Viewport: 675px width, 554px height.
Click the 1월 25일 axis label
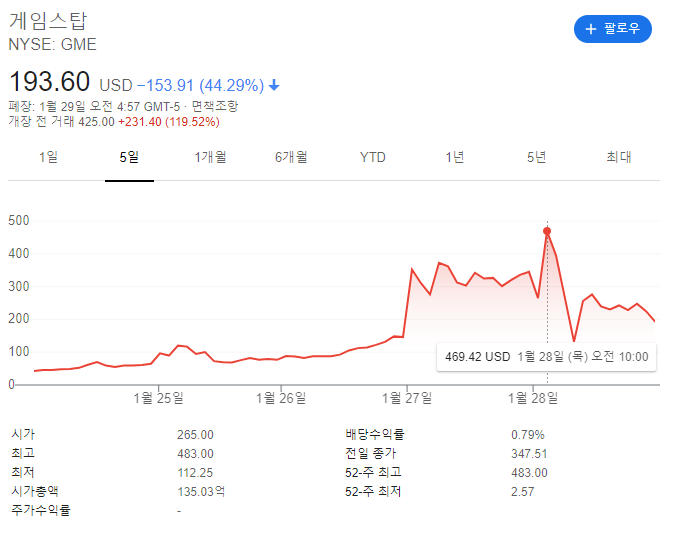coord(158,398)
